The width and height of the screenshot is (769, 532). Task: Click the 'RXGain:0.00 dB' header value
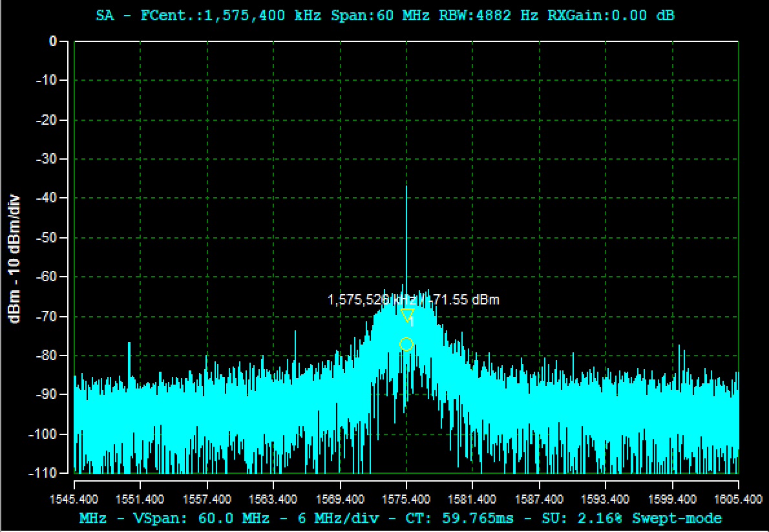(611, 16)
